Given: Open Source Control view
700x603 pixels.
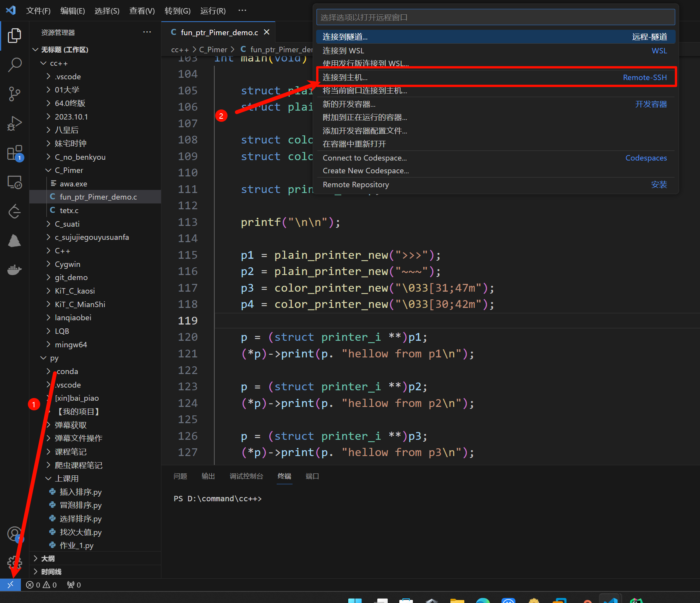Looking at the screenshot, I should point(14,94).
